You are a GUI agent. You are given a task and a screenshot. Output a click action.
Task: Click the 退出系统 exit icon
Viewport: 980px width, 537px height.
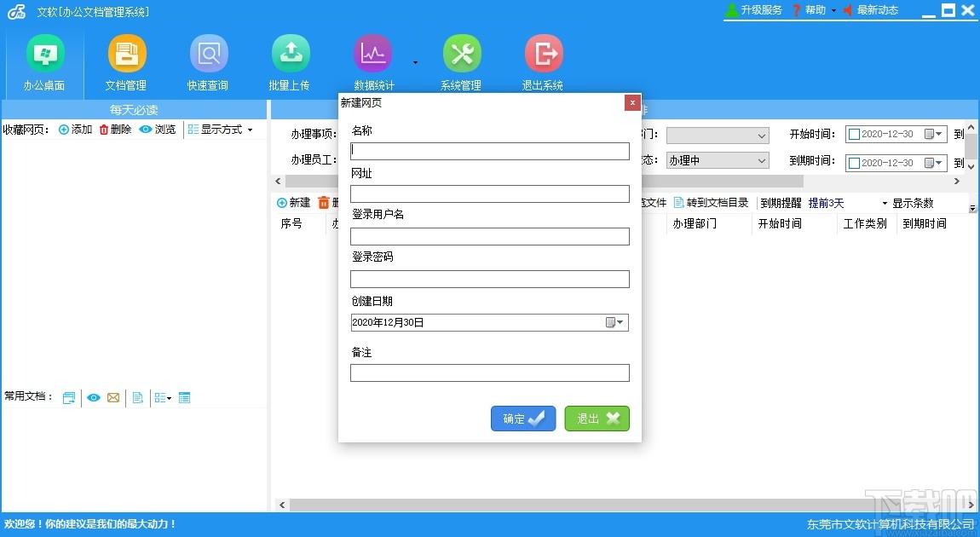543,55
